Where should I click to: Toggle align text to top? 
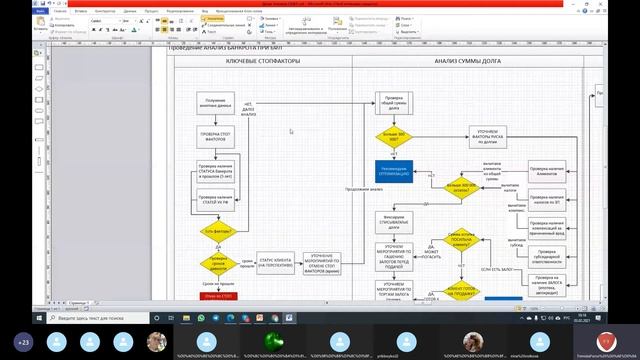click(157, 21)
